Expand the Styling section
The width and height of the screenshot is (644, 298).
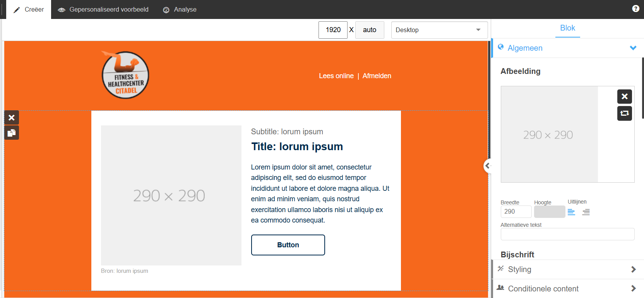pos(567,269)
